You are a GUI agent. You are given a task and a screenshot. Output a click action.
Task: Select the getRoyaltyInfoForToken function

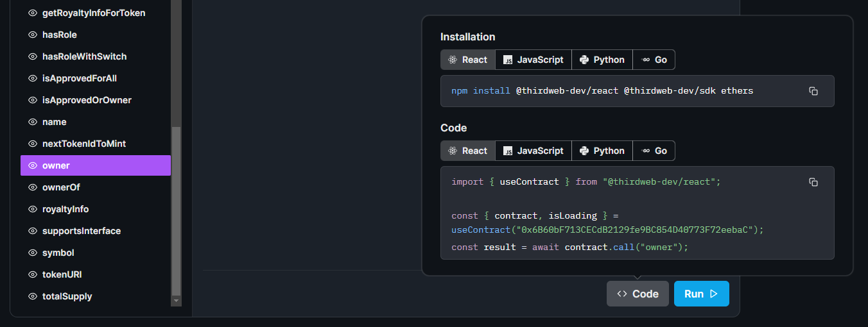pyautogui.click(x=94, y=13)
